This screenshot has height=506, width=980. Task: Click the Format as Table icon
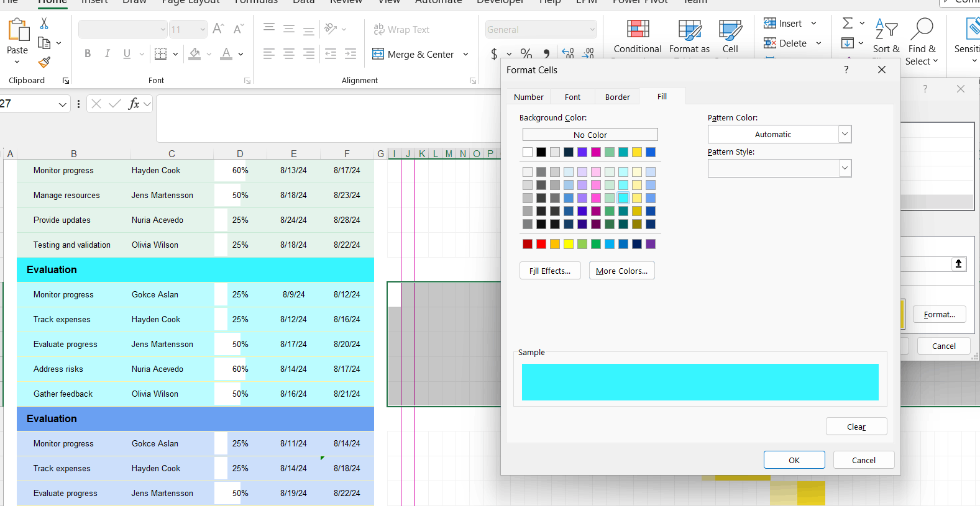point(690,30)
